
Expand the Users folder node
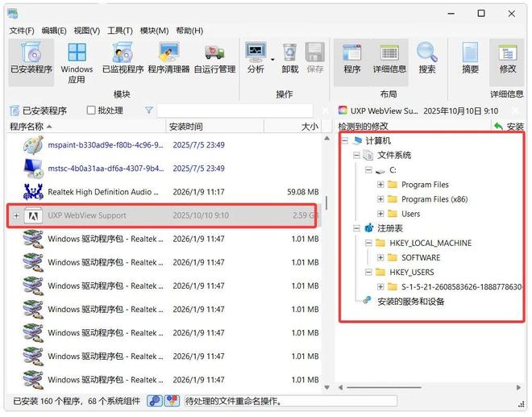coord(380,214)
